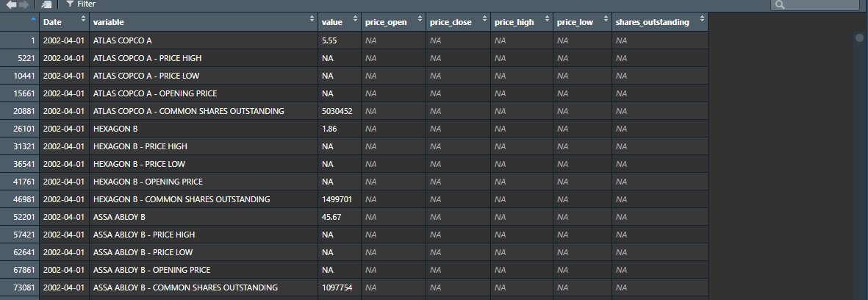This screenshot has height=300, width=868.
Task: Click shares_outstanding NA cell in row 46981
Action: coord(660,199)
